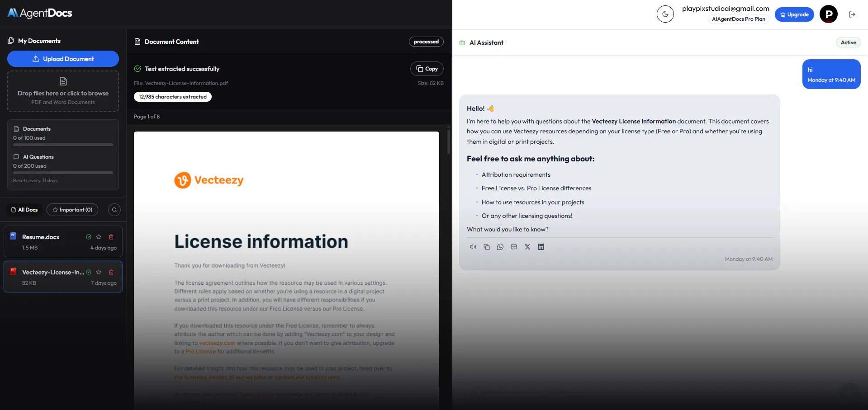The height and width of the screenshot is (410, 868).
Task: Click the Resets every 31 days text
Action: 35,180
